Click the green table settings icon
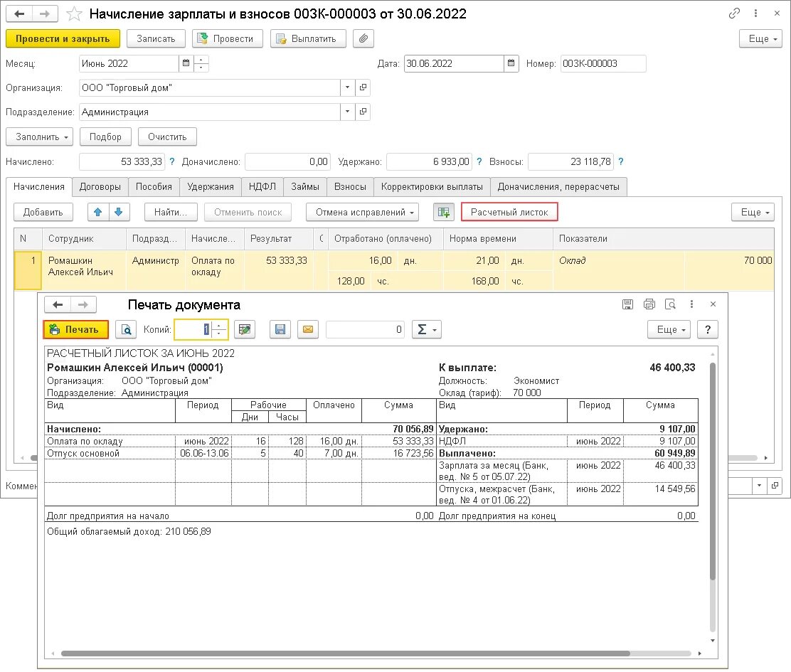Screen dimensions: 791x672 click(x=443, y=212)
